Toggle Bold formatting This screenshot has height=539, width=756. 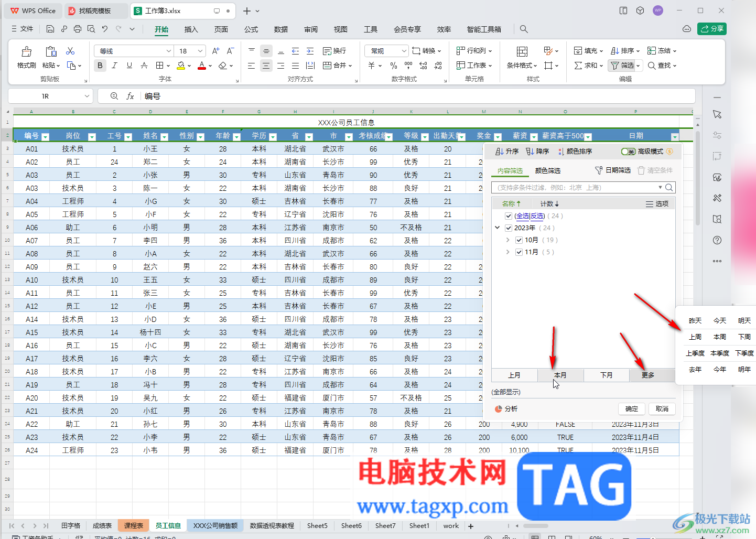click(x=100, y=66)
